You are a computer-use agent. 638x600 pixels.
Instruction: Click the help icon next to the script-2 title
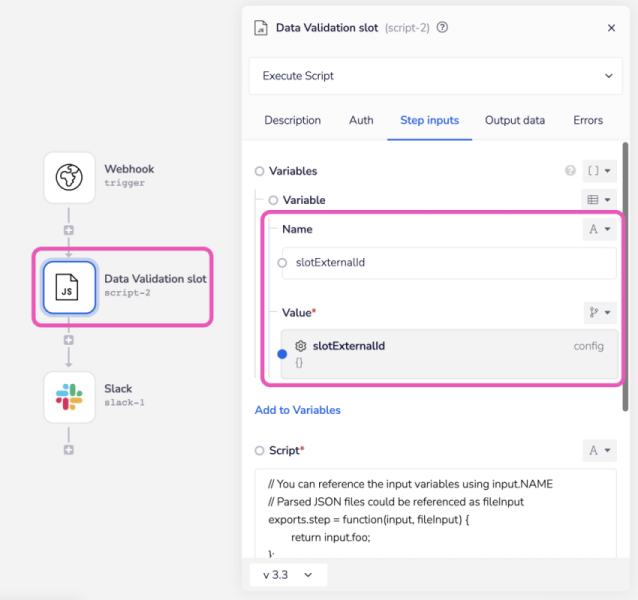442,28
